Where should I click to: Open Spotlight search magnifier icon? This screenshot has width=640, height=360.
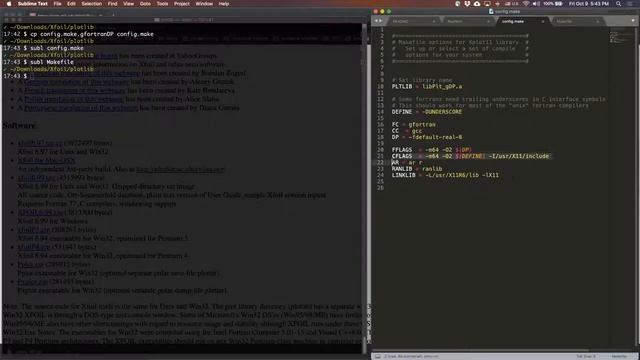619,4
